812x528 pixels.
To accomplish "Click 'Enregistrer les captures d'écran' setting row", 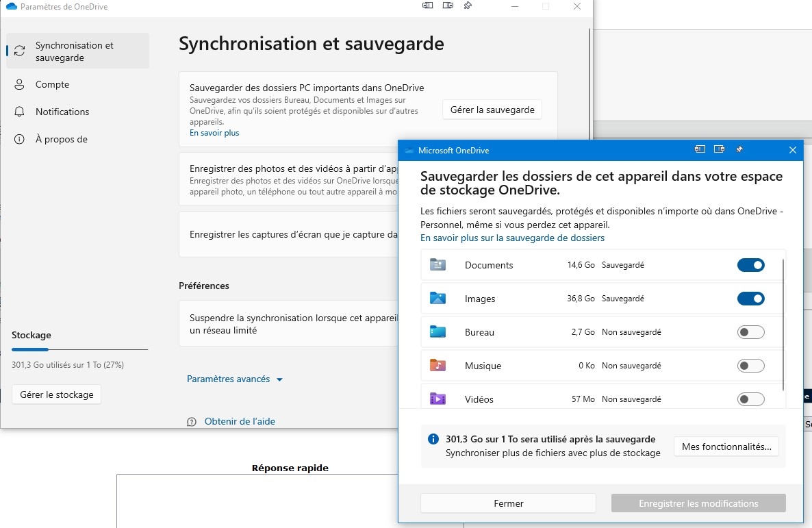I will pos(288,234).
